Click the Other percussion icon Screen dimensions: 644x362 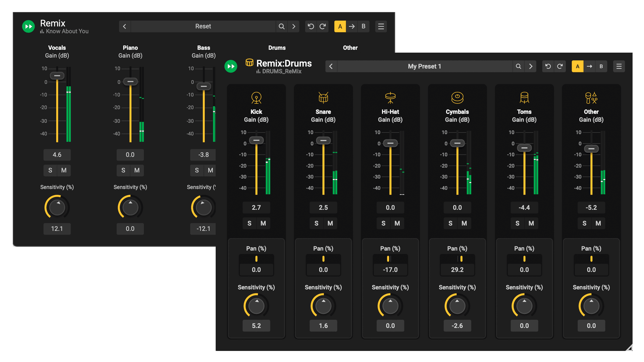tap(591, 98)
